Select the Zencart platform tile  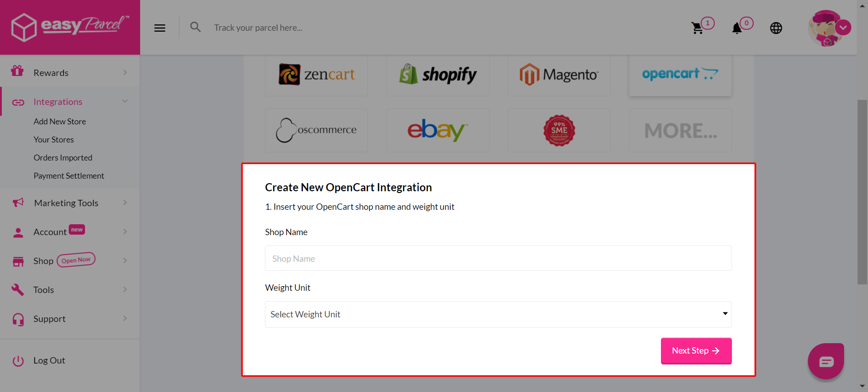pos(316,75)
